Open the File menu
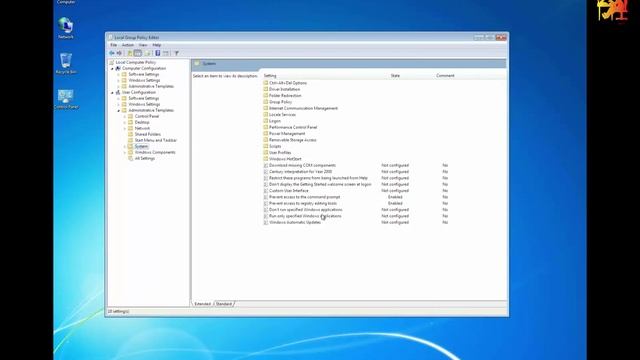The width and height of the screenshot is (640, 360). (x=113, y=45)
